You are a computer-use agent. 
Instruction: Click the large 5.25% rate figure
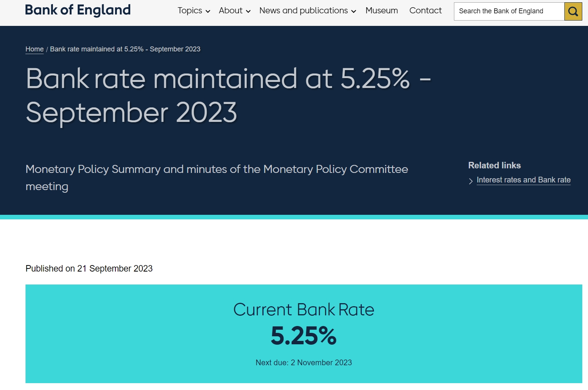[x=304, y=336]
